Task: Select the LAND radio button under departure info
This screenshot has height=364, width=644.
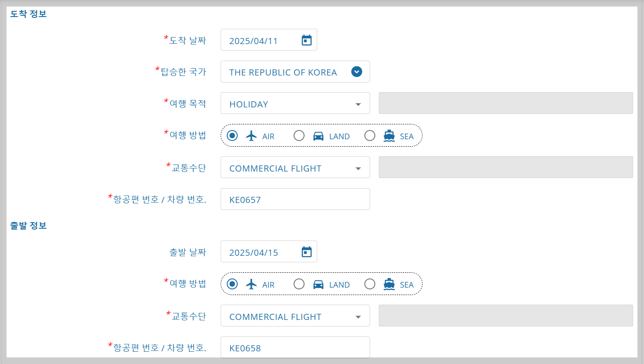Action: click(x=299, y=284)
